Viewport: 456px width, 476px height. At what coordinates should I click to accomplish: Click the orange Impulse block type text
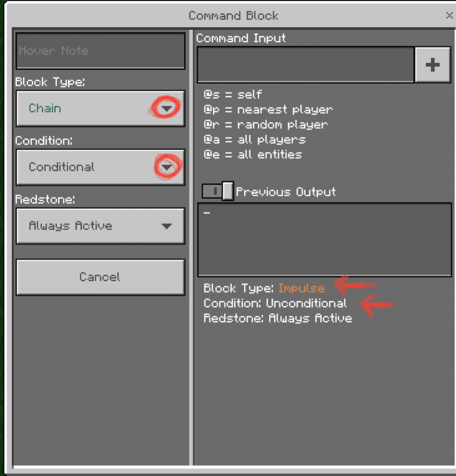pyautogui.click(x=301, y=288)
